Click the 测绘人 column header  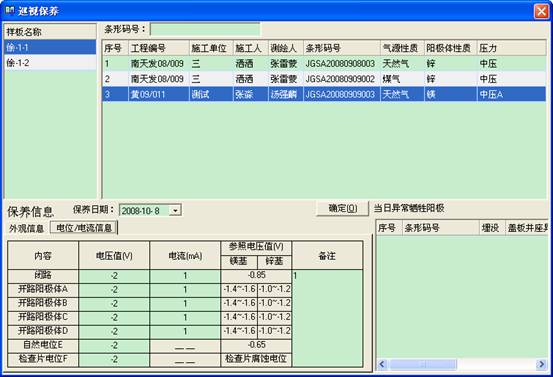286,48
